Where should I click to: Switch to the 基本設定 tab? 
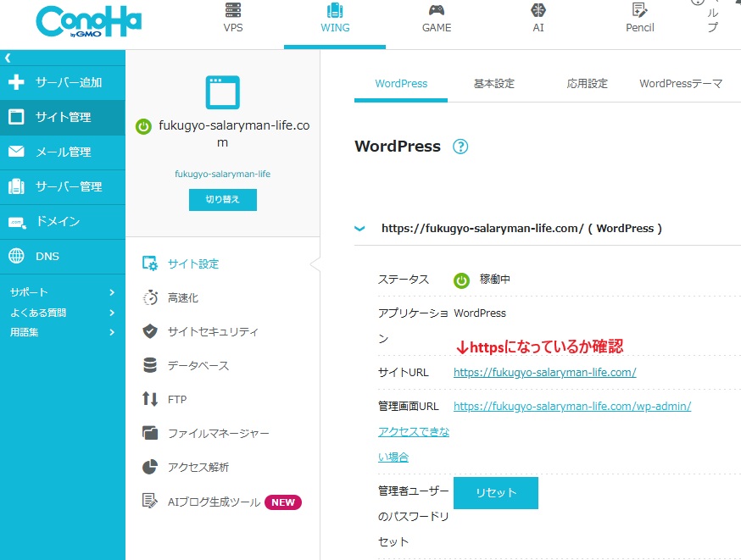[493, 84]
